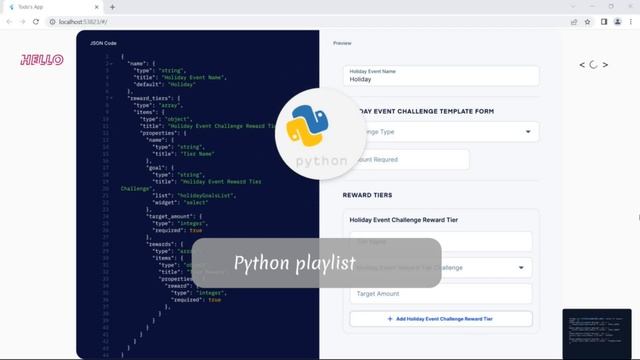Go back in browser history

click(x=9, y=22)
